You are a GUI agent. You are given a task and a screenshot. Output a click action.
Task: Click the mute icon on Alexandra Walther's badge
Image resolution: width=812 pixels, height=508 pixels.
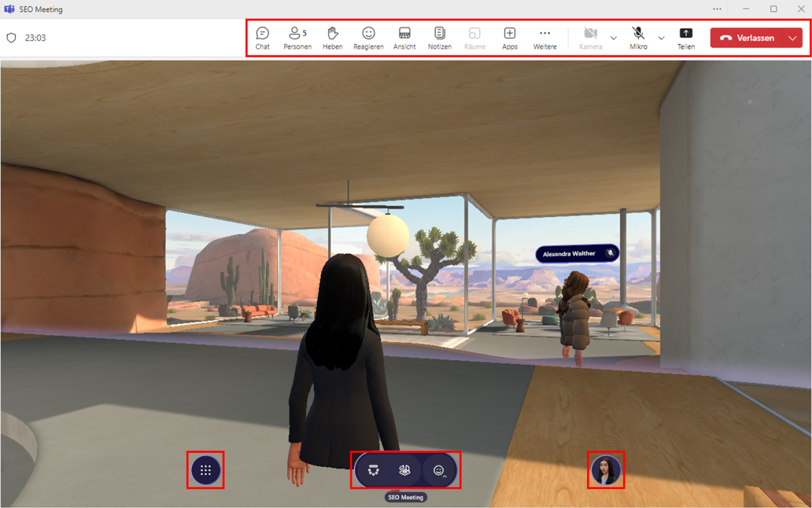(x=610, y=253)
